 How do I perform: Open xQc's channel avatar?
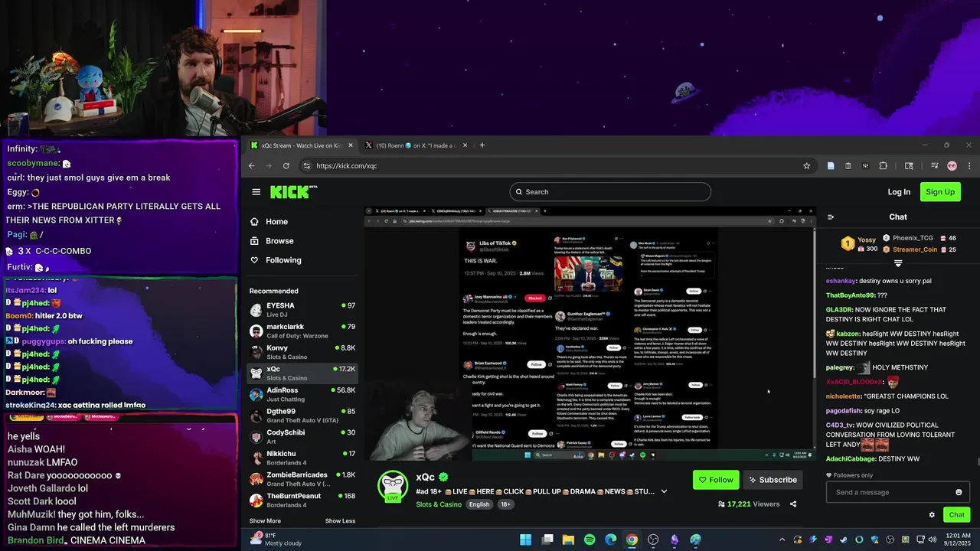393,486
